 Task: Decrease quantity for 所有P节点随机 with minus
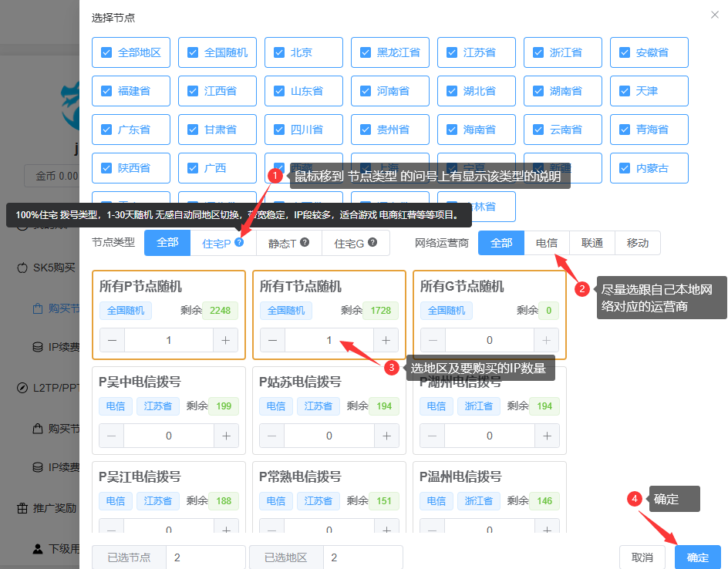point(112,340)
